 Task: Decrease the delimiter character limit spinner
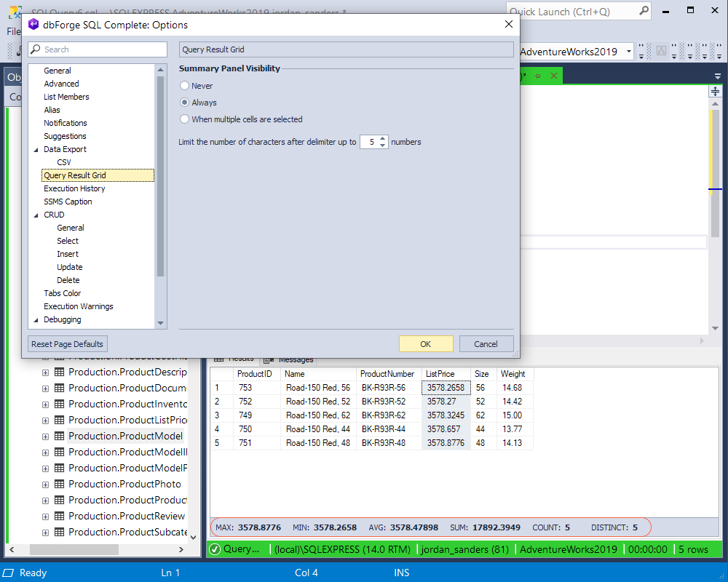(x=383, y=145)
